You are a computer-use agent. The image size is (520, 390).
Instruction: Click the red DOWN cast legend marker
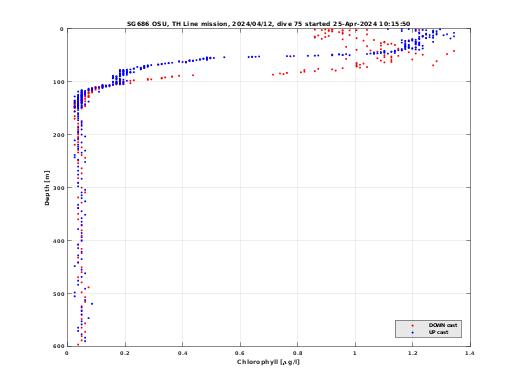point(413,325)
